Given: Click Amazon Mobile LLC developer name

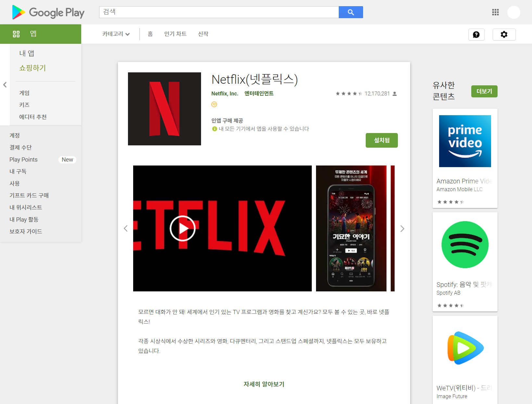Looking at the screenshot, I should [460, 189].
